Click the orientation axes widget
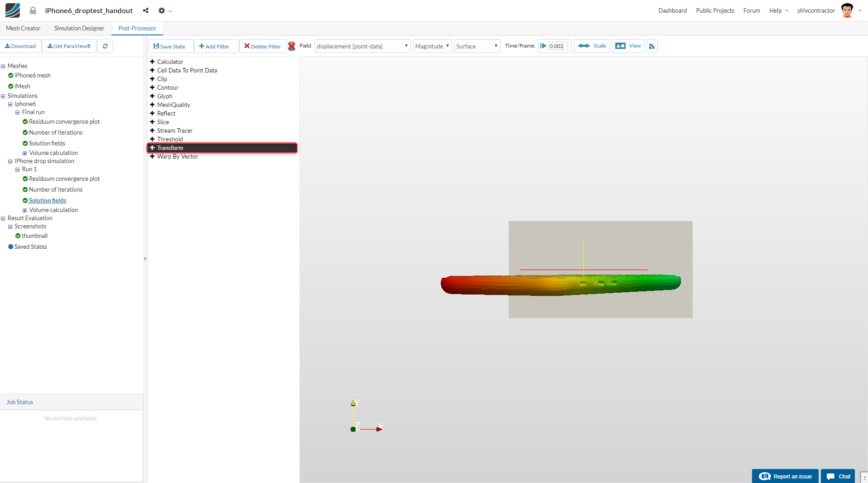The width and height of the screenshot is (868, 483). (x=366, y=416)
